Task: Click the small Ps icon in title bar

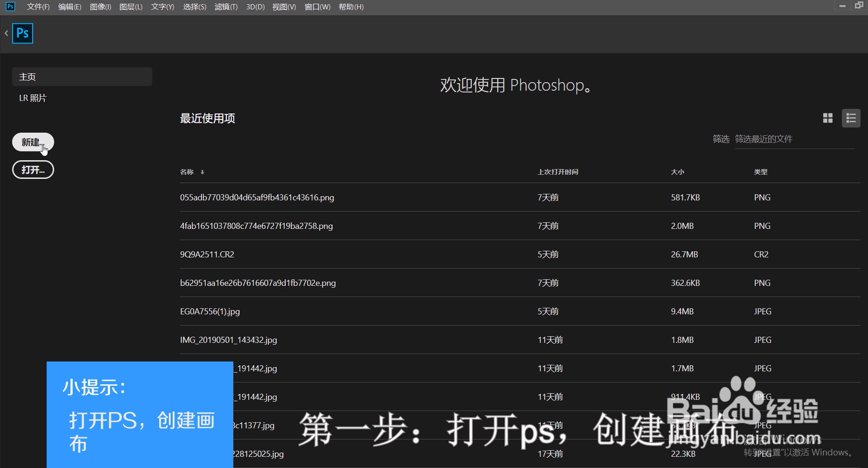Action: pyautogui.click(x=10, y=7)
